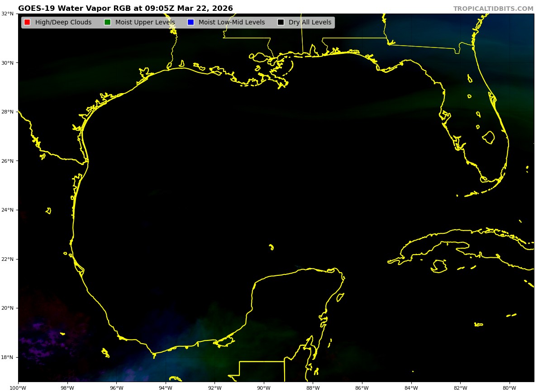Click the 100°W longitude axis label
The height and width of the screenshot is (392, 543).
pyautogui.click(x=18, y=387)
